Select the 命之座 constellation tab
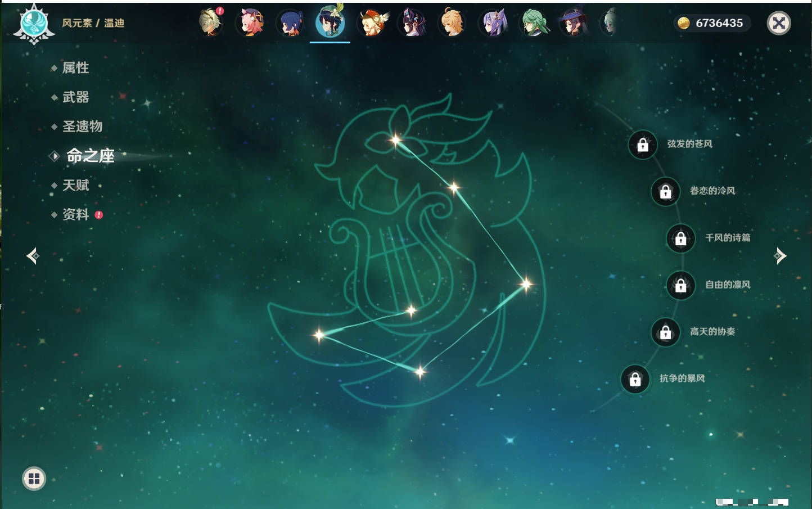Image resolution: width=812 pixels, height=509 pixels. click(x=90, y=156)
